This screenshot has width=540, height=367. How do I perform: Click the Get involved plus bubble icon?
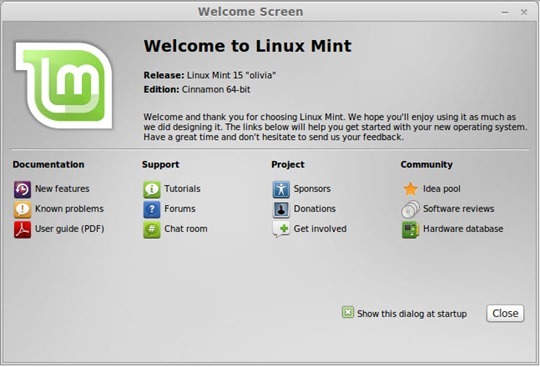[x=281, y=229]
